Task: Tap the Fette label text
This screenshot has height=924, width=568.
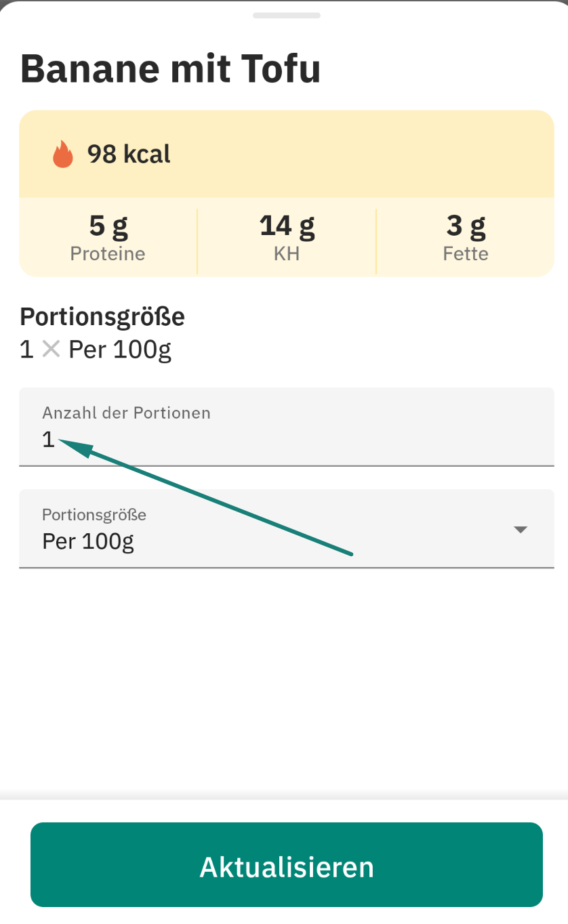Action: pyautogui.click(x=466, y=254)
